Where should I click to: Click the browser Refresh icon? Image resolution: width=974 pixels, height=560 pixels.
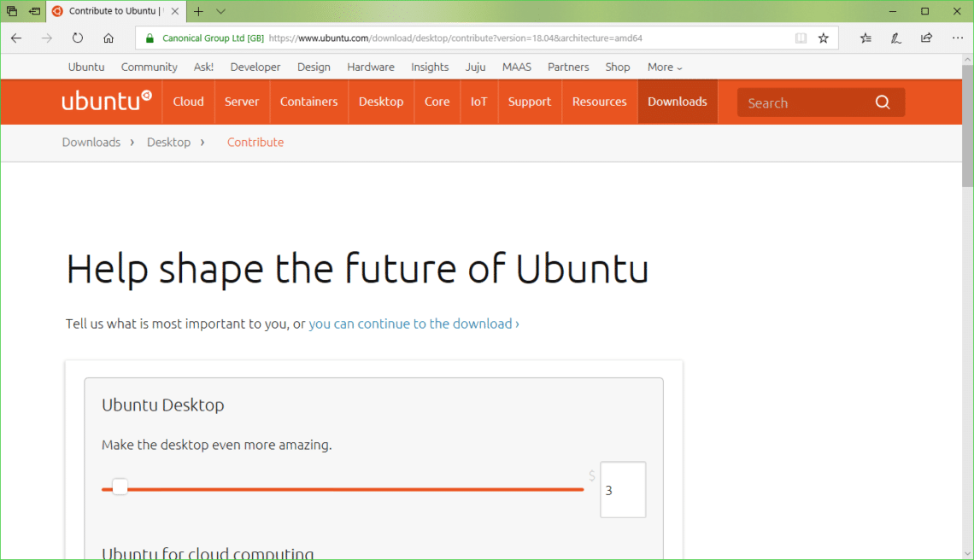tap(78, 38)
